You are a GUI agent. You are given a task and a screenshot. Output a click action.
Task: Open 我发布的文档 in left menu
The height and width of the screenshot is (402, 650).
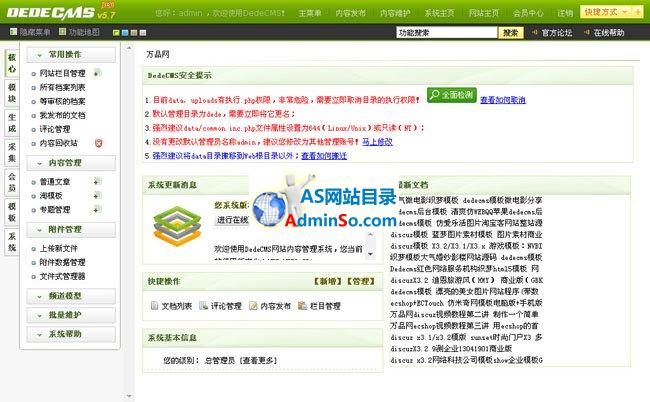pos(63,115)
